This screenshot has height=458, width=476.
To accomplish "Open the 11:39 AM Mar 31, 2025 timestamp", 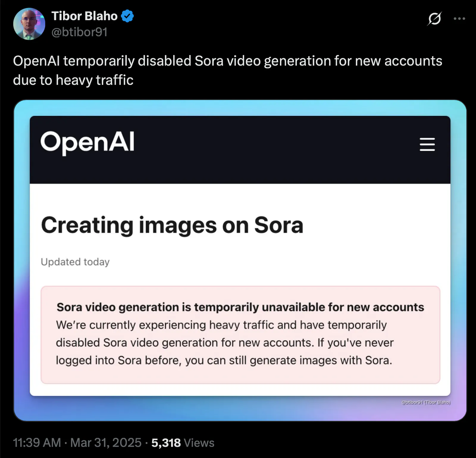I will click(x=77, y=443).
